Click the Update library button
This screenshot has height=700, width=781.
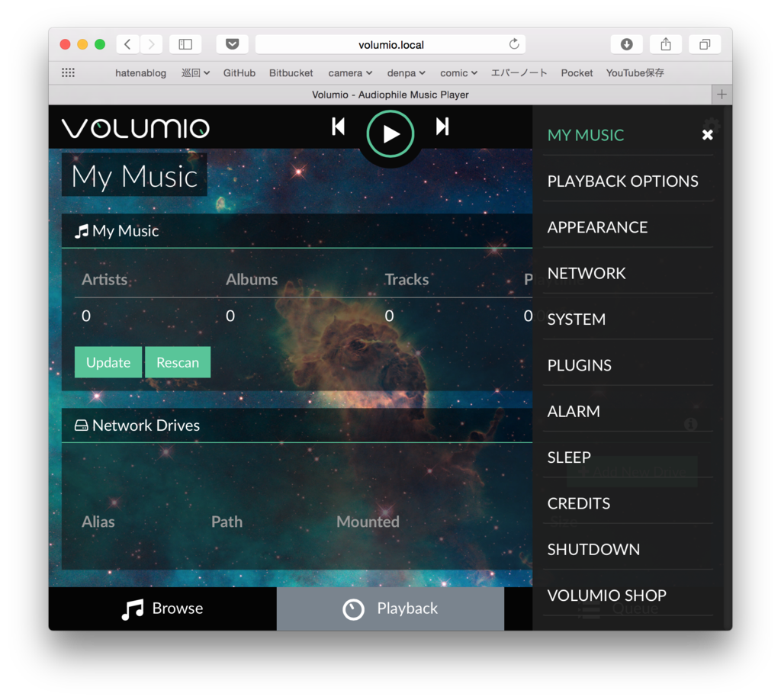[x=108, y=362]
